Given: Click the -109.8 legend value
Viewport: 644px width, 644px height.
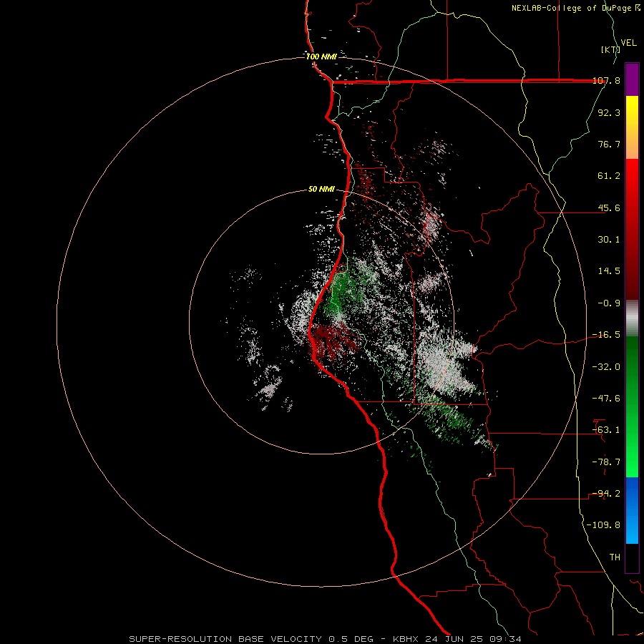Looking at the screenshot, I should (604, 525).
